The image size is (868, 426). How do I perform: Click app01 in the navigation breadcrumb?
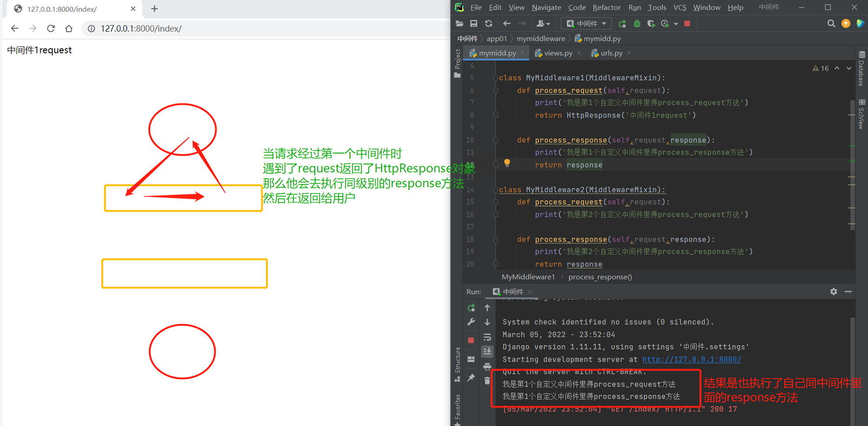[496, 39]
